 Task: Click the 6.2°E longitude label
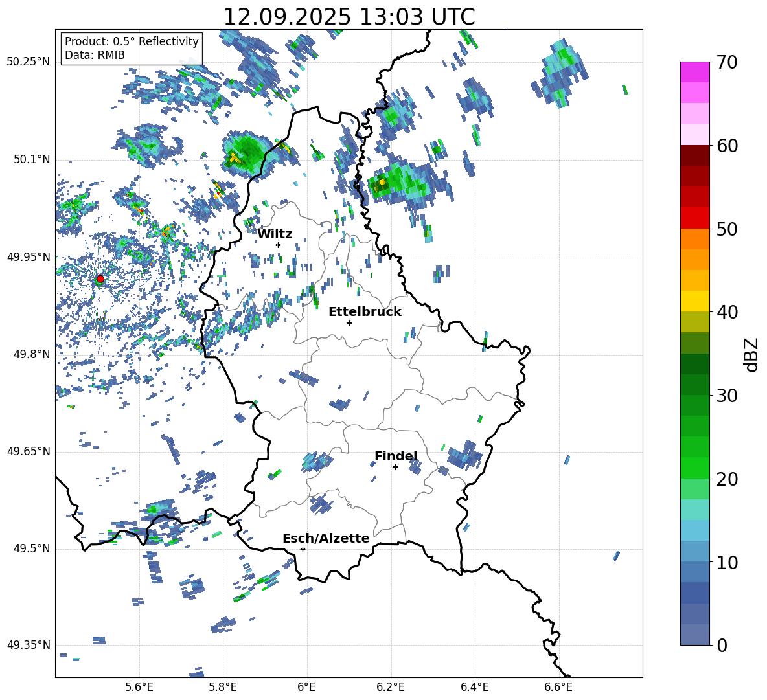391,687
